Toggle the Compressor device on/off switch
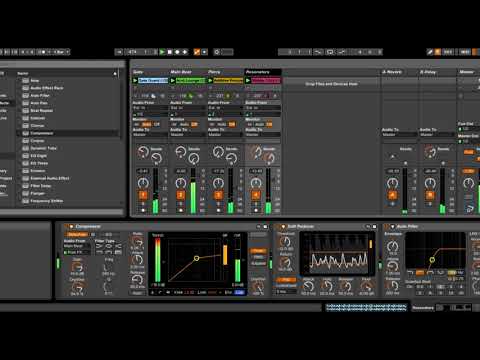Viewport: 480px width, 360px height. 71,227
